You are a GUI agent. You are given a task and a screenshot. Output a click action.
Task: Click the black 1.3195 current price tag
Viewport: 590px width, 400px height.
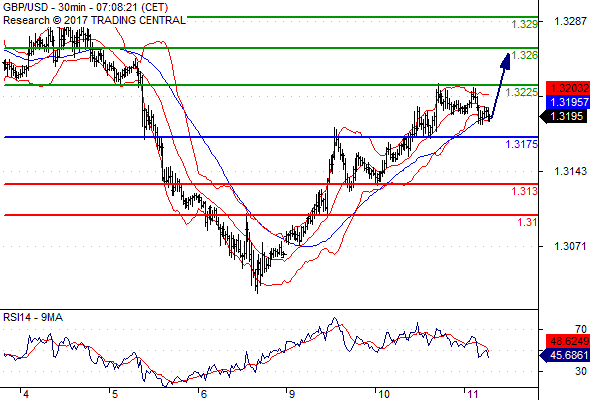click(x=564, y=116)
